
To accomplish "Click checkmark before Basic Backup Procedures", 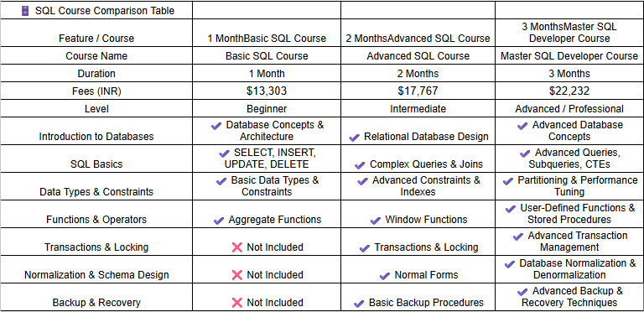I will pos(359,304).
